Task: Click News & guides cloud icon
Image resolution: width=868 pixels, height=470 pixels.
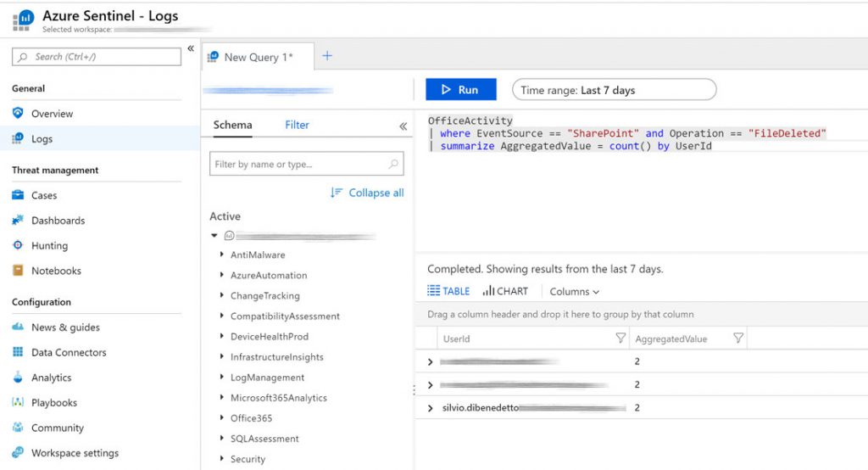Action: [x=18, y=327]
